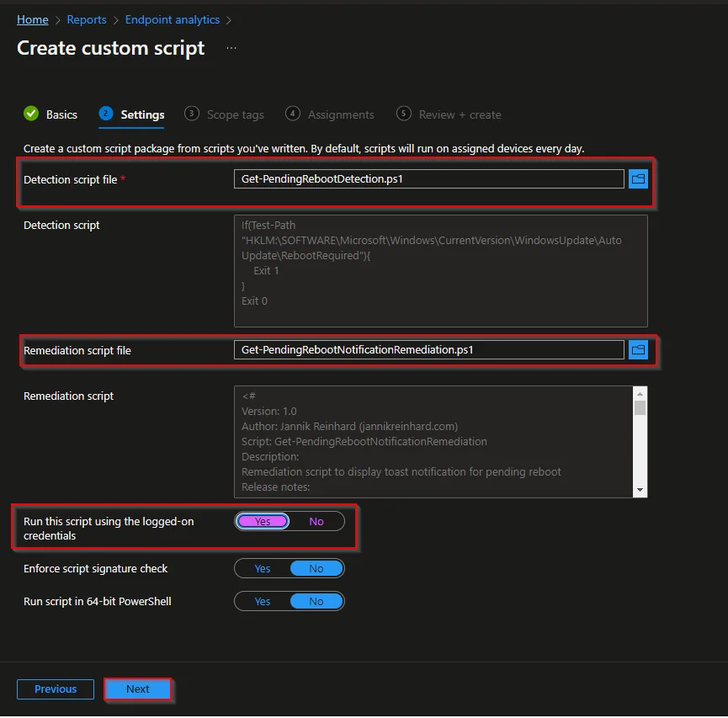Enable script signature check with Yes
728x718 pixels.
coord(263,568)
